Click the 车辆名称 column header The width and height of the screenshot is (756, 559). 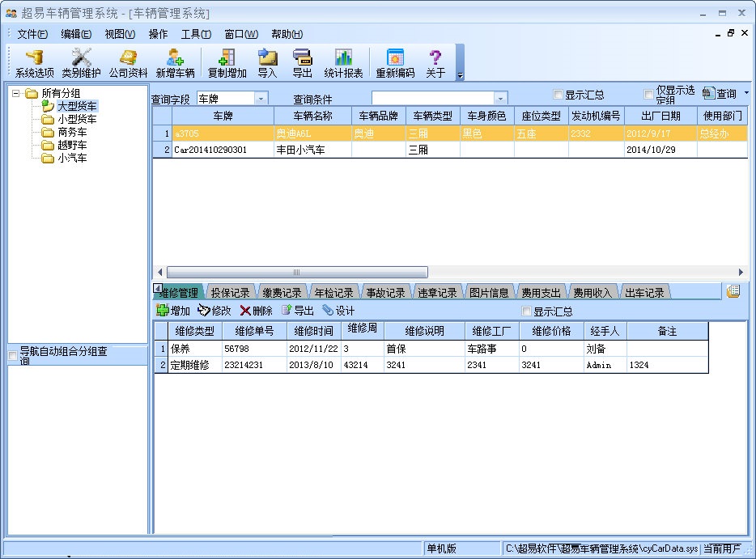[x=312, y=116]
